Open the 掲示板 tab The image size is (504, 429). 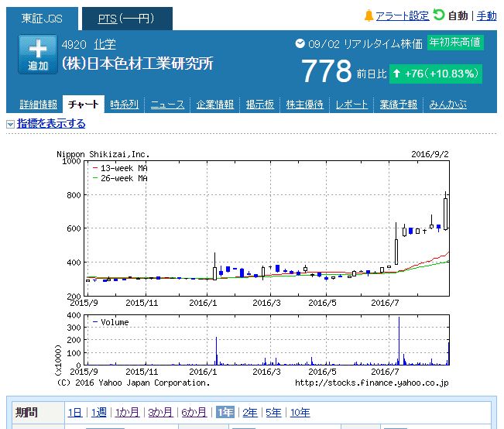[259, 105]
